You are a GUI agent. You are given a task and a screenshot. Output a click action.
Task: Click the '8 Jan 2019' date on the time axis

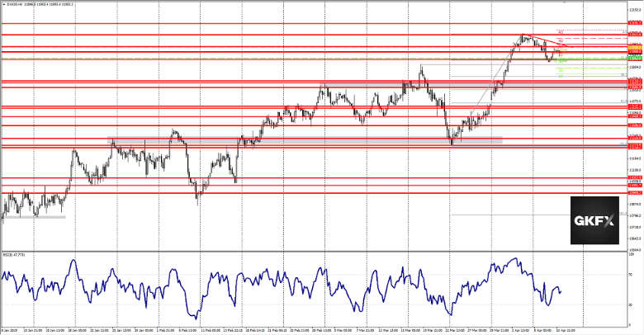click(8, 330)
